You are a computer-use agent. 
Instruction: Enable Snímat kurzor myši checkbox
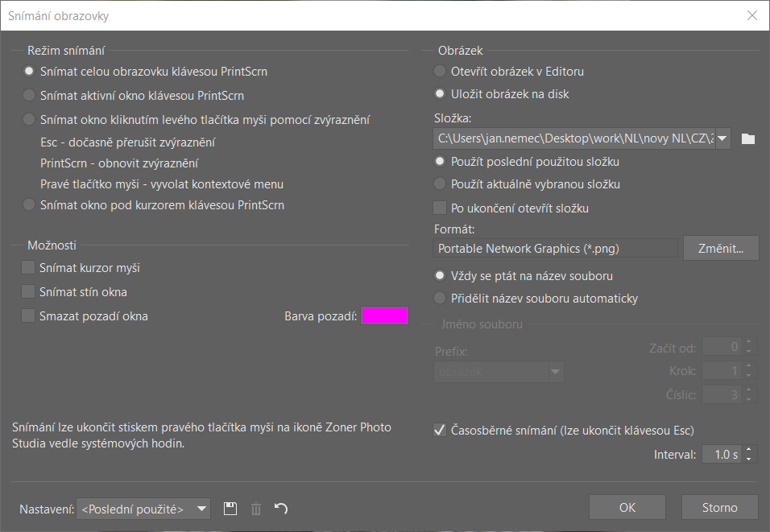pyautogui.click(x=29, y=268)
